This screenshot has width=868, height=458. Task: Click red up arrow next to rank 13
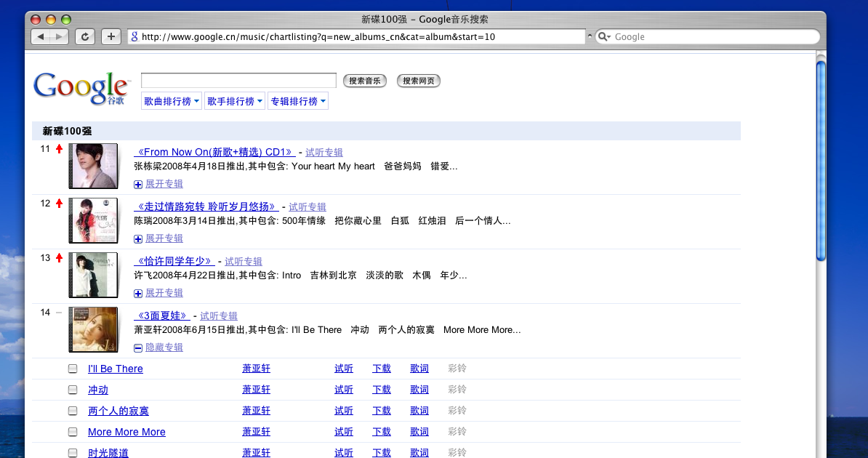tap(59, 257)
